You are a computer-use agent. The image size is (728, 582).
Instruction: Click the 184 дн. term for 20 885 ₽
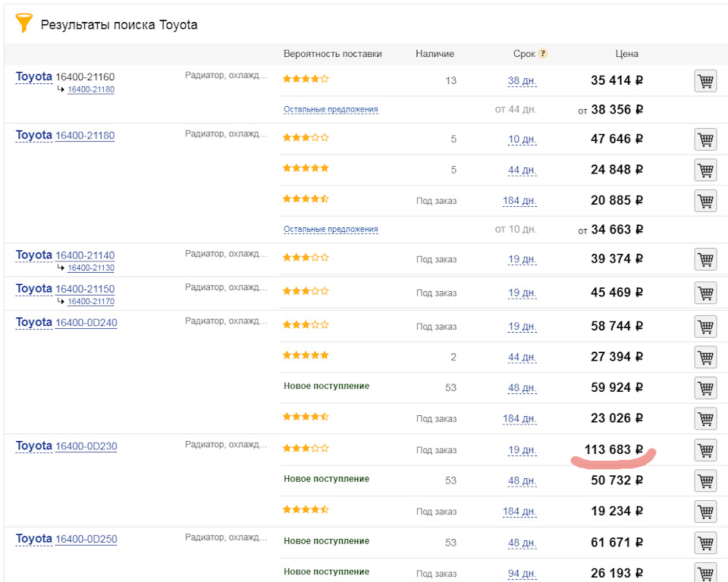[x=519, y=201]
